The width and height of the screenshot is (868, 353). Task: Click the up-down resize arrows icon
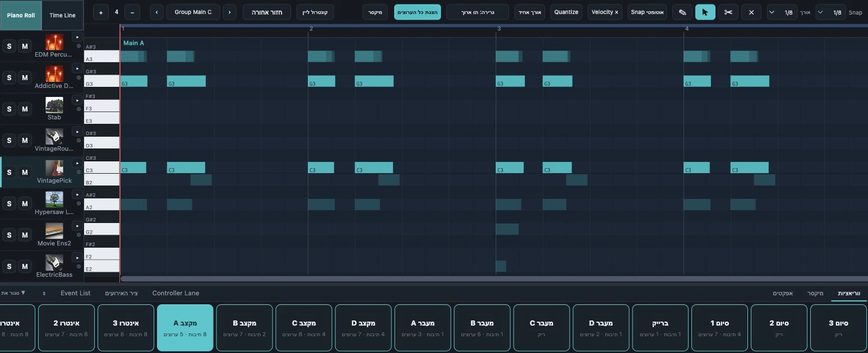pos(44,293)
